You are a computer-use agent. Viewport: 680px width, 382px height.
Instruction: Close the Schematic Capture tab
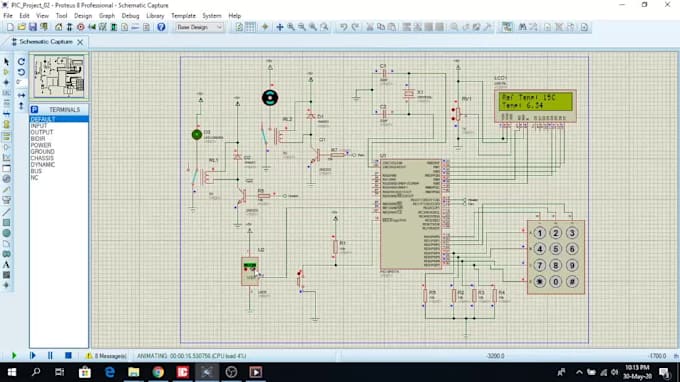(x=80, y=42)
